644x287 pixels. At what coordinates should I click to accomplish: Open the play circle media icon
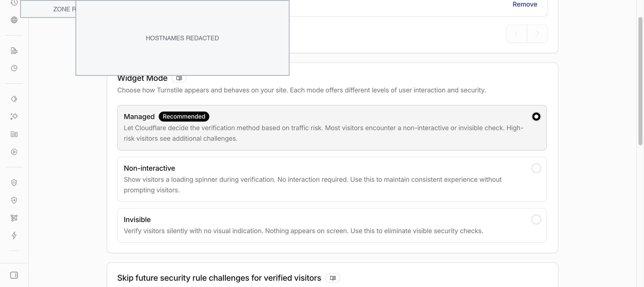(14, 152)
